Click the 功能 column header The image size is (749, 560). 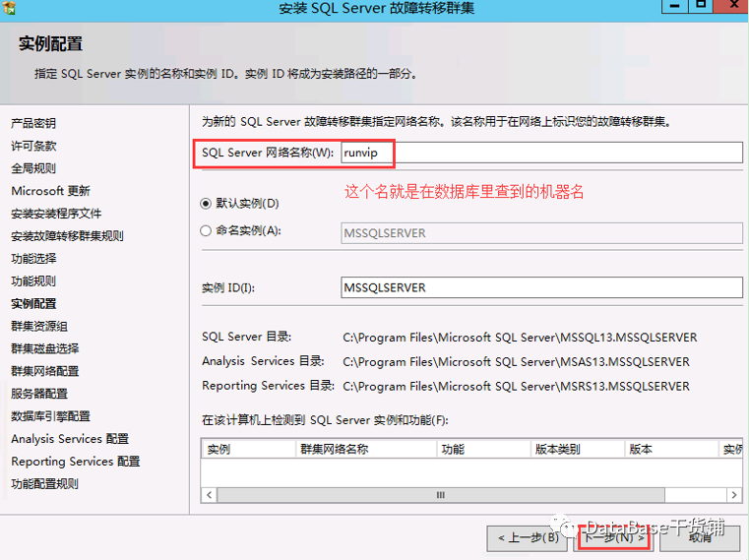point(483,449)
